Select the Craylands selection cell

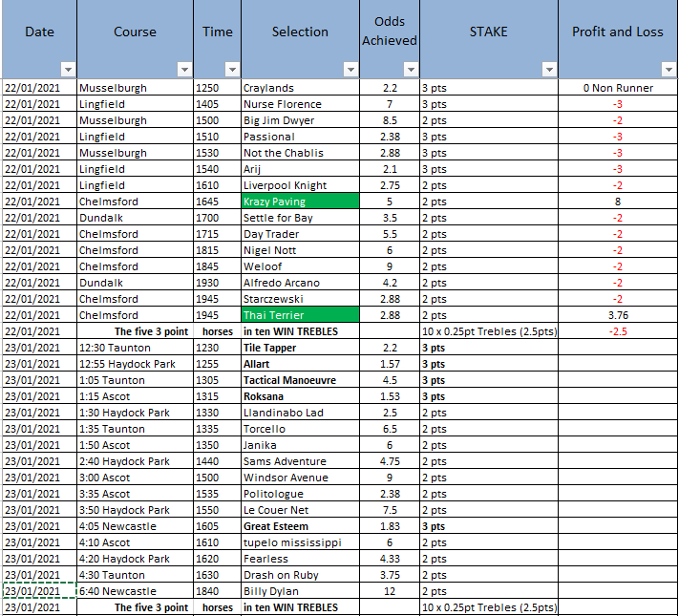pyautogui.click(x=300, y=88)
